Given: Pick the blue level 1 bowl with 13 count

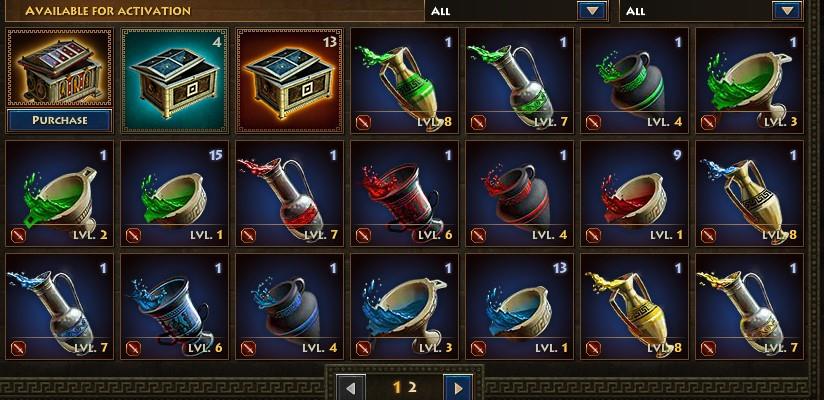Looking at the screenshot, I should click(x=520, y=307).
